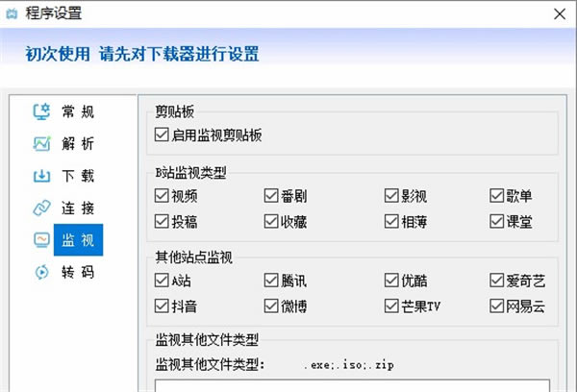Click the app icon in title bar

coord(13,12)
